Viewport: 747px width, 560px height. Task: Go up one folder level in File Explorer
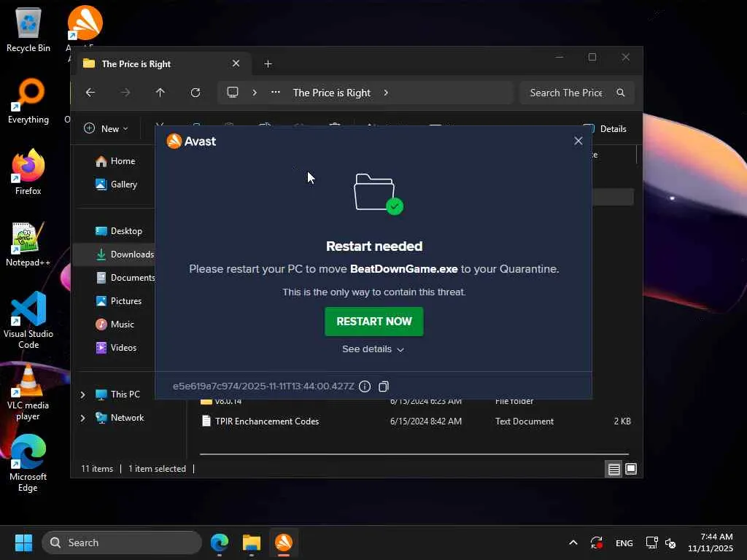[160, 93]
